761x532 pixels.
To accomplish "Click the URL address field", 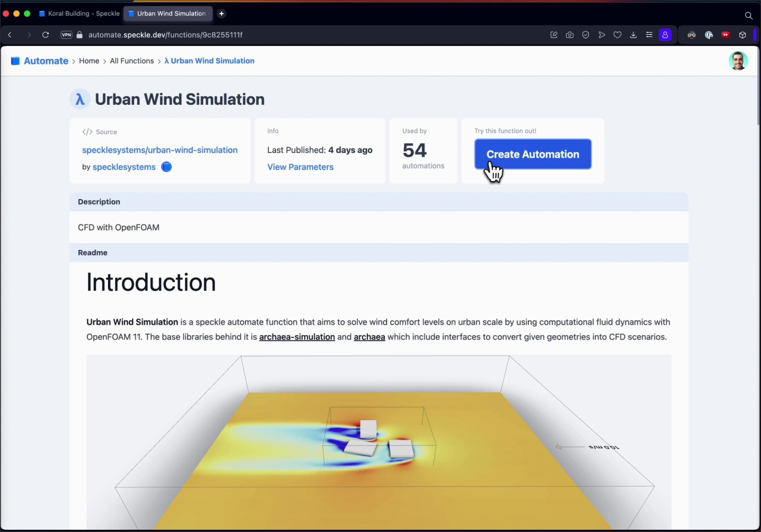I will [x=165, y=35].
